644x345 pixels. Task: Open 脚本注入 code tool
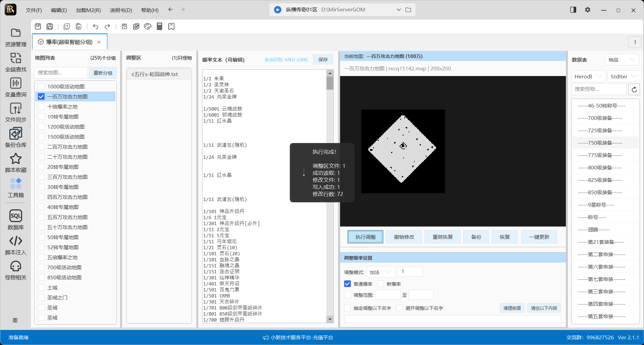pos(15,246)
